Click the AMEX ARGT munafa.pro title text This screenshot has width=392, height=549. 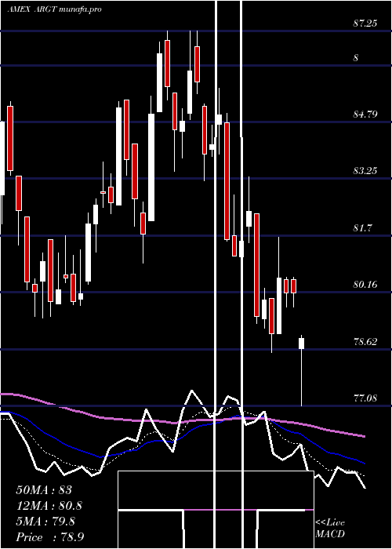(x=55, y=9)
